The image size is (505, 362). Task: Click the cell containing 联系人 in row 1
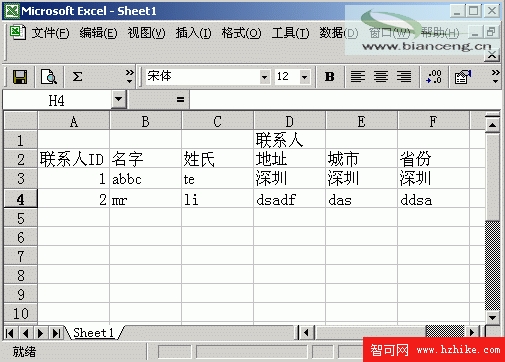[290, 140]
